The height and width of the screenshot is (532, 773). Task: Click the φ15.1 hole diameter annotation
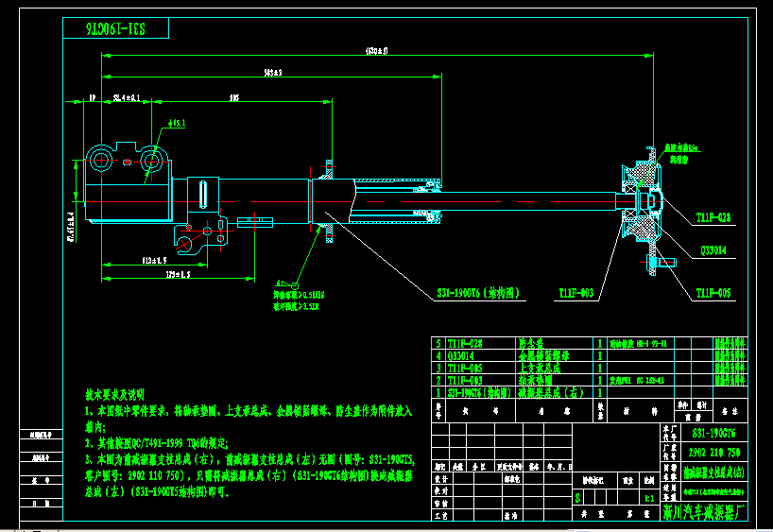pyautogui.click(x=177, y=123)
